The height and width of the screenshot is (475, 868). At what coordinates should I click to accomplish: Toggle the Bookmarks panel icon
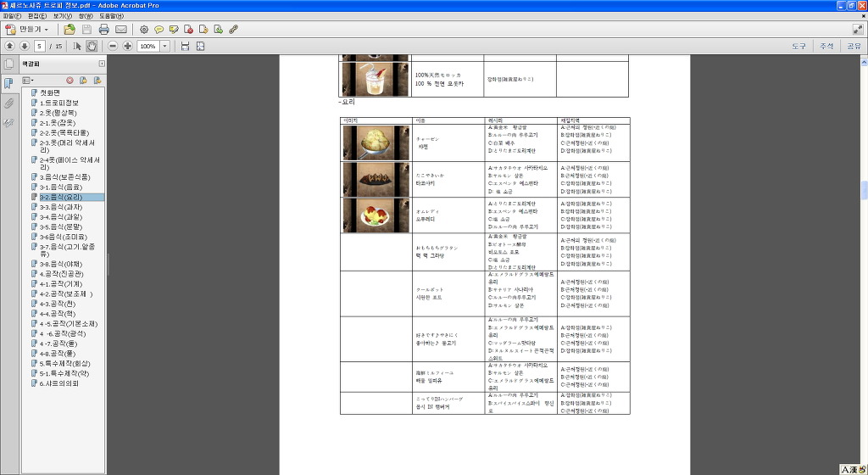point(8,83)
